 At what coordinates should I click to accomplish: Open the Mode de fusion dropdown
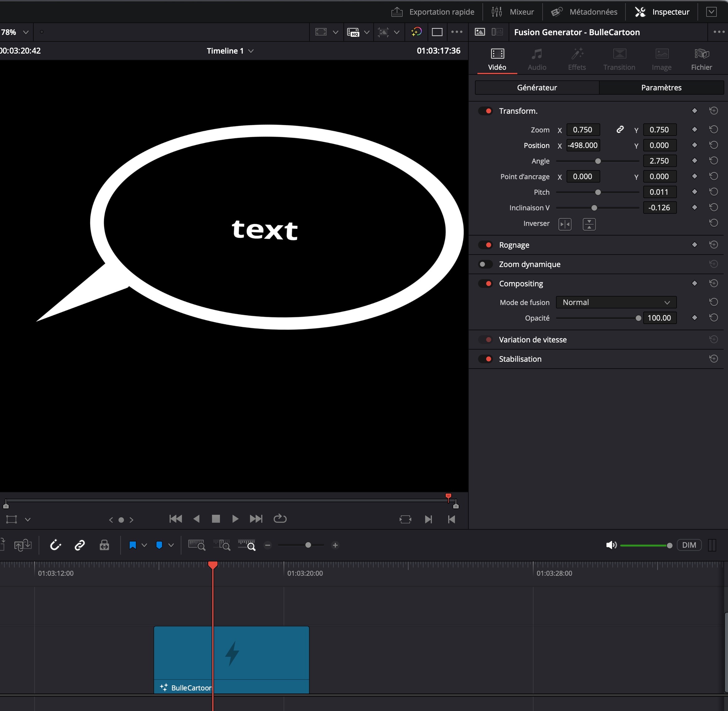point(616,303)
